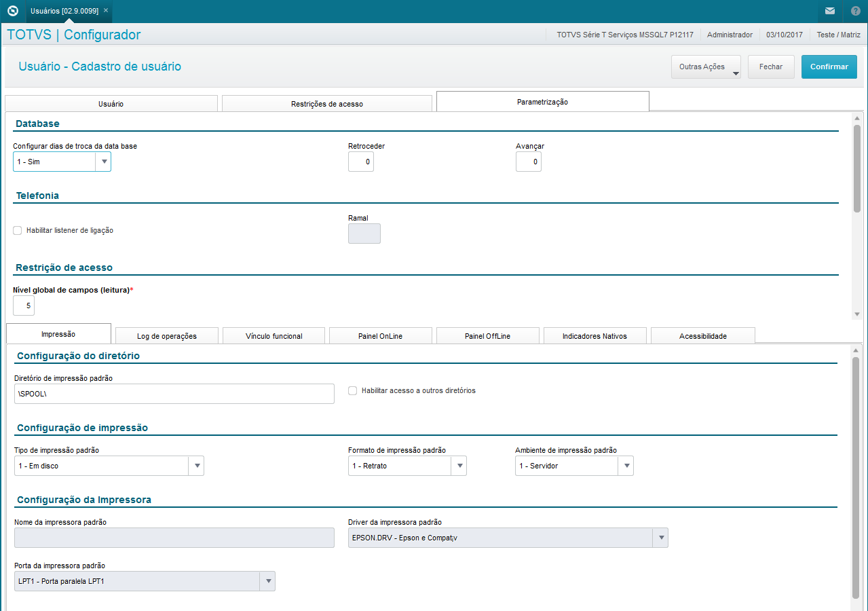
Task: Click Teste / Matriz in header
Action: tap(838, 35)
